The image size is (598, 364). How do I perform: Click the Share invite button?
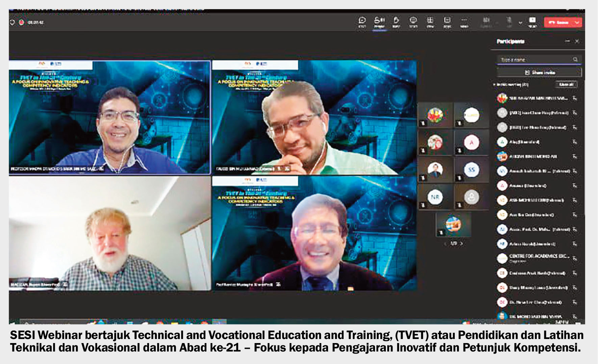pos(539,73)
